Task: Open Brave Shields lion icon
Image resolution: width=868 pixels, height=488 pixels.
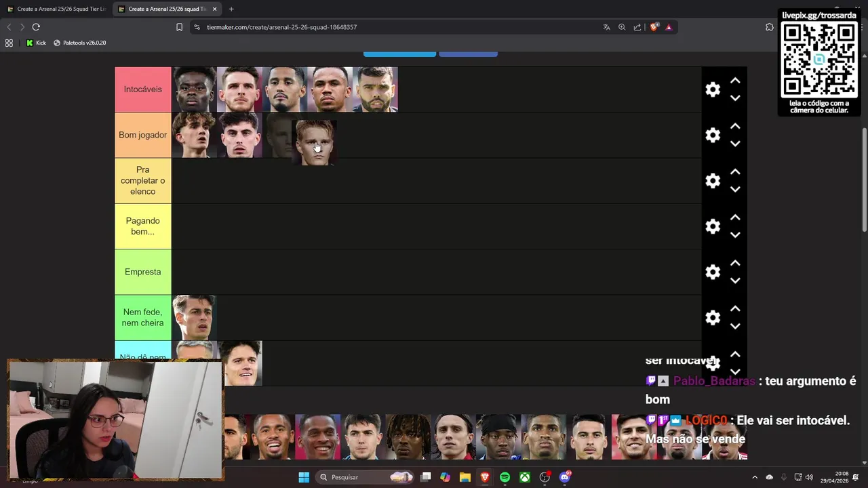Action: pos(654,27)
